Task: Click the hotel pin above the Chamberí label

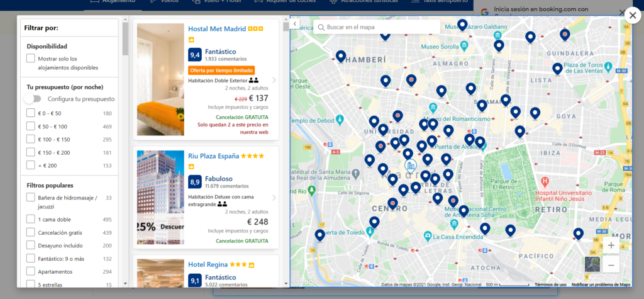Action: click(x=340, y=55)
